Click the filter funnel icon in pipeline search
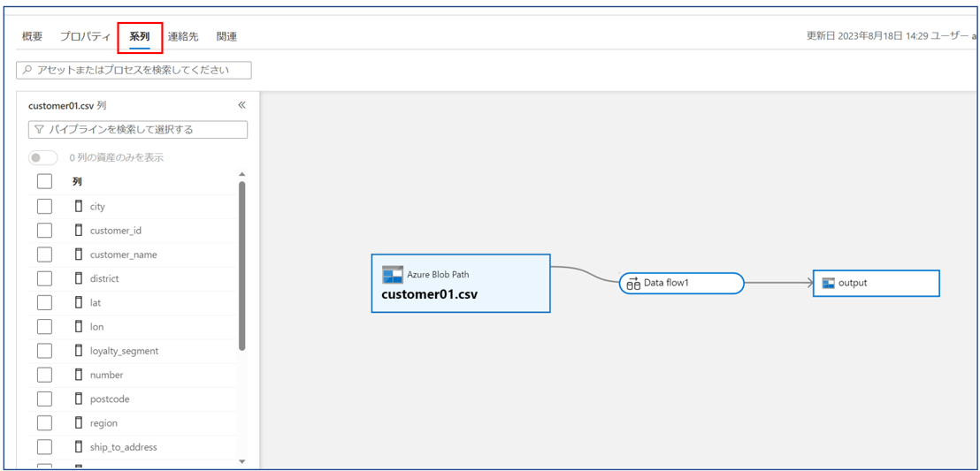 coord(39,130)
